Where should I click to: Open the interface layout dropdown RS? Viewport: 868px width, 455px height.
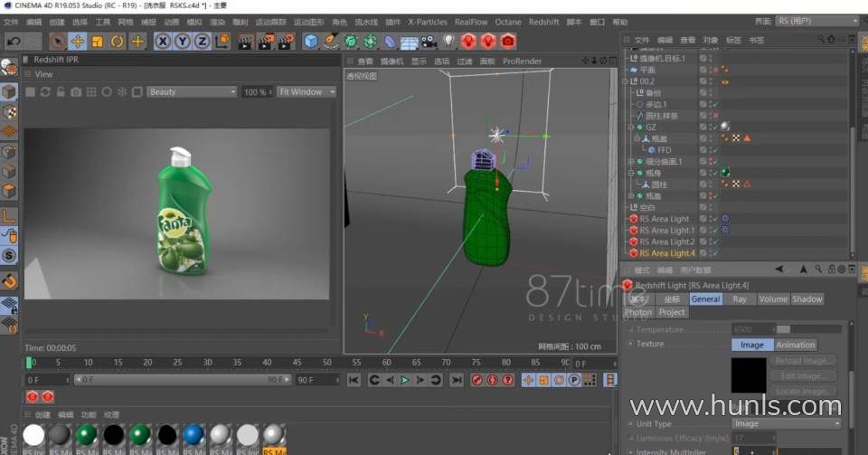pos(816,21)
